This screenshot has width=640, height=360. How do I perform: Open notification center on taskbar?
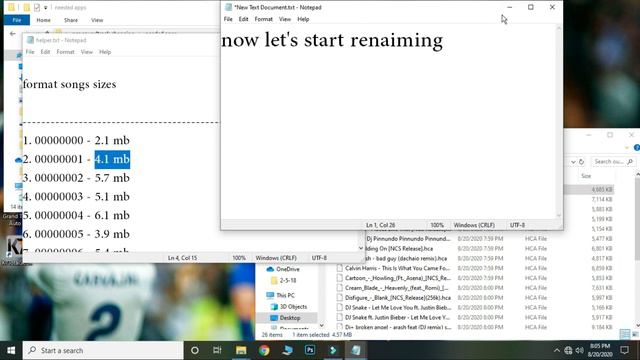(624, 350)
